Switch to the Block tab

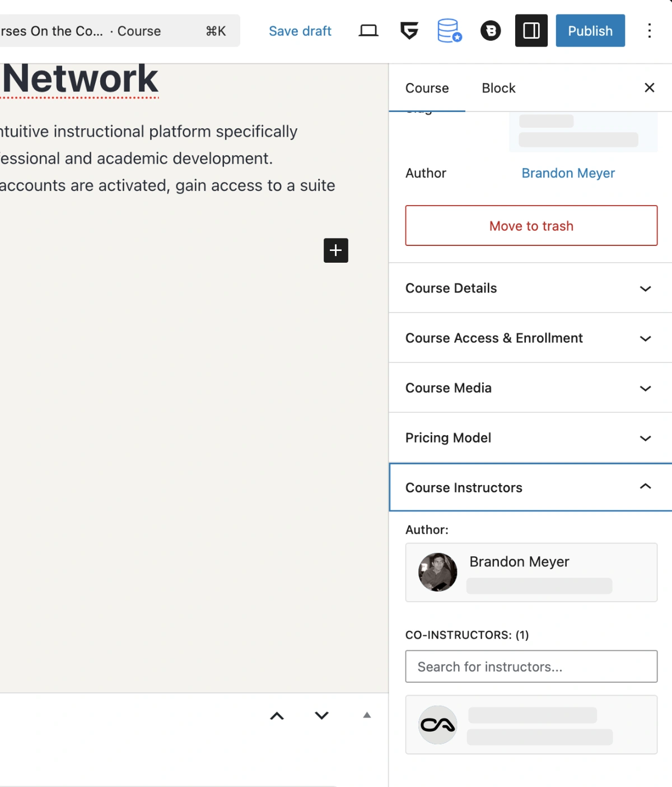pyautogui.click(x=498, y=88)
